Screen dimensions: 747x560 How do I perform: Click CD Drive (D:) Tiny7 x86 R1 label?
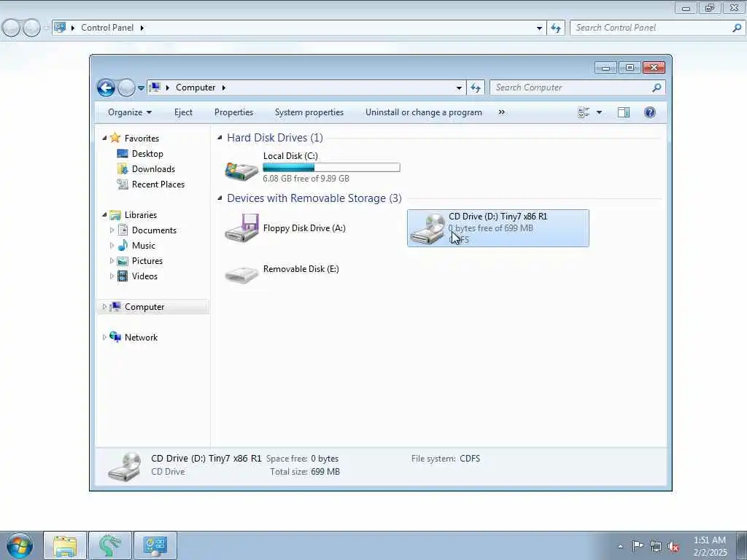click(x=498, y=216)
